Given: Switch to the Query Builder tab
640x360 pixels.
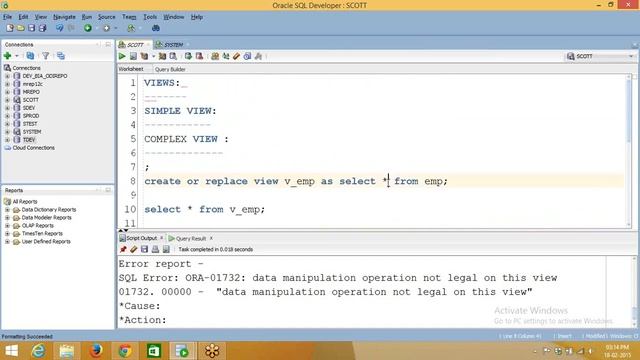Looking at the screenshot, I should (x=170, y=69).
